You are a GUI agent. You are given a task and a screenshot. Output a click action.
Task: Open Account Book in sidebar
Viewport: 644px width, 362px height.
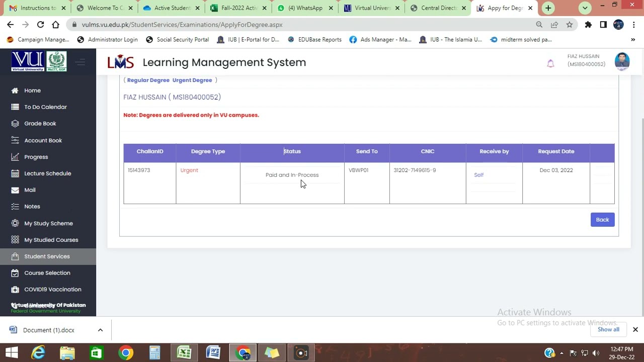point(43,140)
